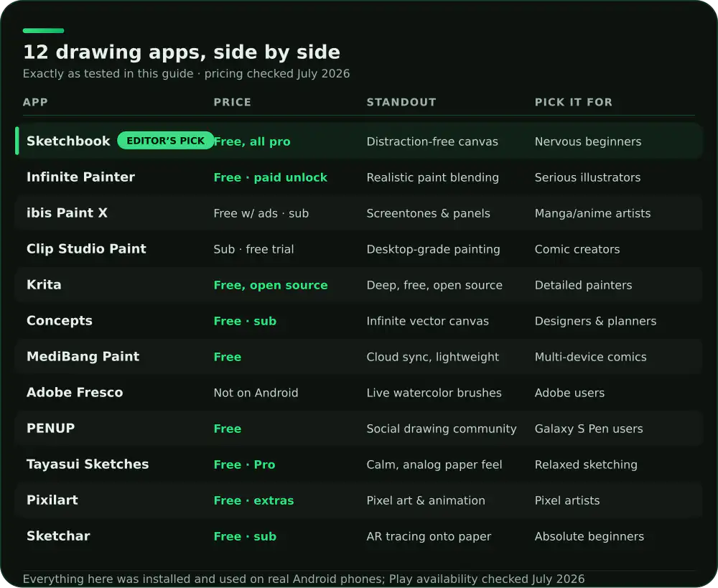Image resolution: width=718 pixels, height=588 pixels.
Task: Click 'Free w/ ads · sub' price
Action: (261, 213)
